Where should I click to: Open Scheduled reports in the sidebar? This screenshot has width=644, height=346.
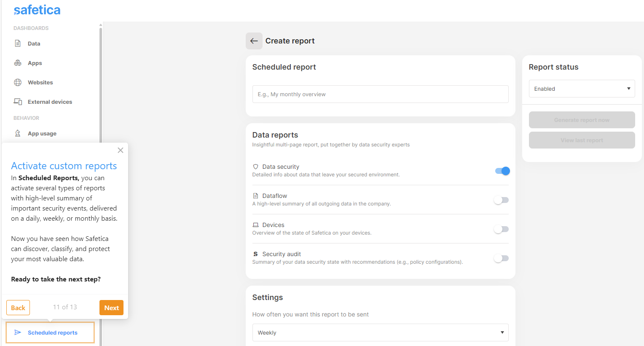tap(50, 332)
